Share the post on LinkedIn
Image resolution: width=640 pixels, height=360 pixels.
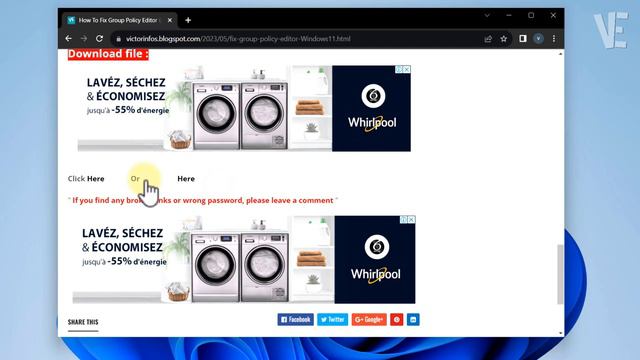click(413, 319)
